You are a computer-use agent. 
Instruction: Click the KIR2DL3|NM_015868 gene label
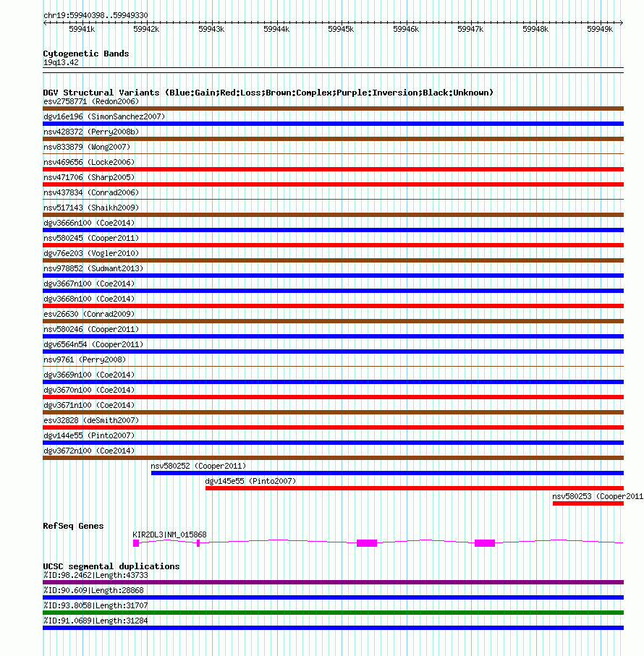click(169, 534)
